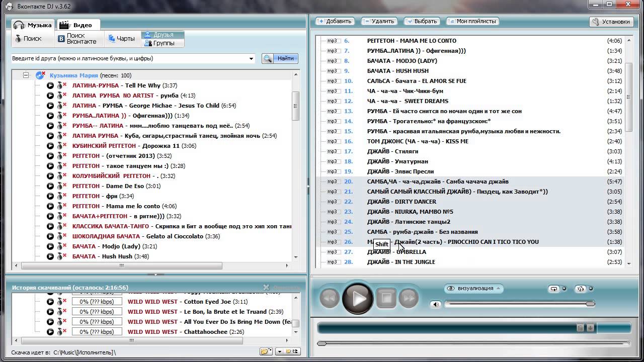
Task: Go back to the previous track
Action: tap(330, 299)
